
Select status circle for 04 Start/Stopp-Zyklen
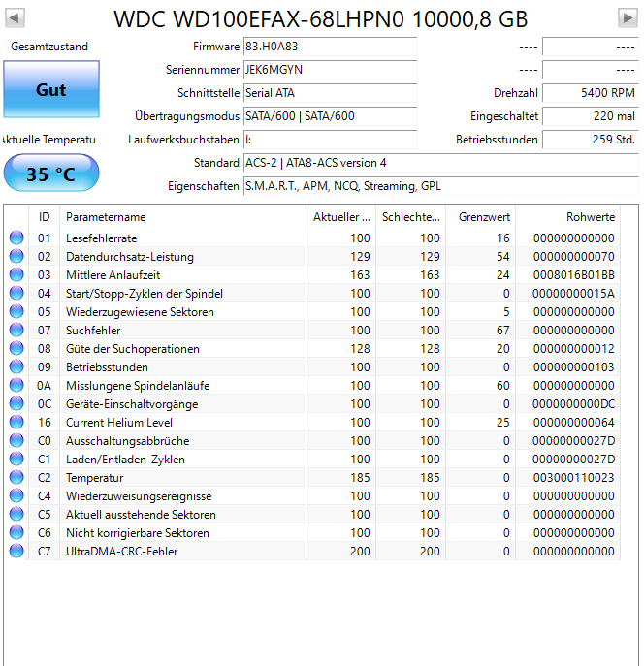[16, 293]
